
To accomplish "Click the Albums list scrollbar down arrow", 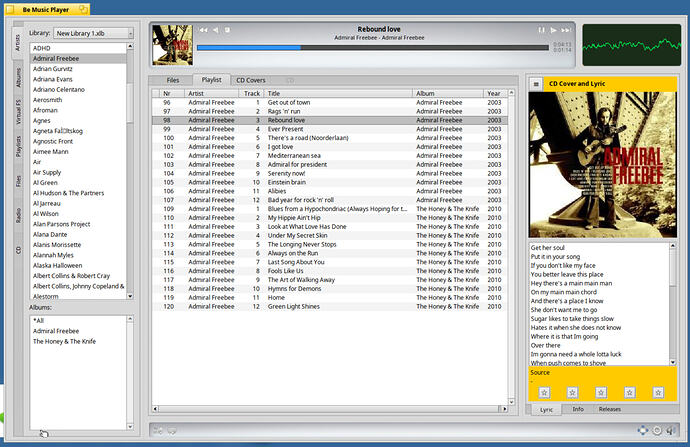I will (x=130, y=426).
